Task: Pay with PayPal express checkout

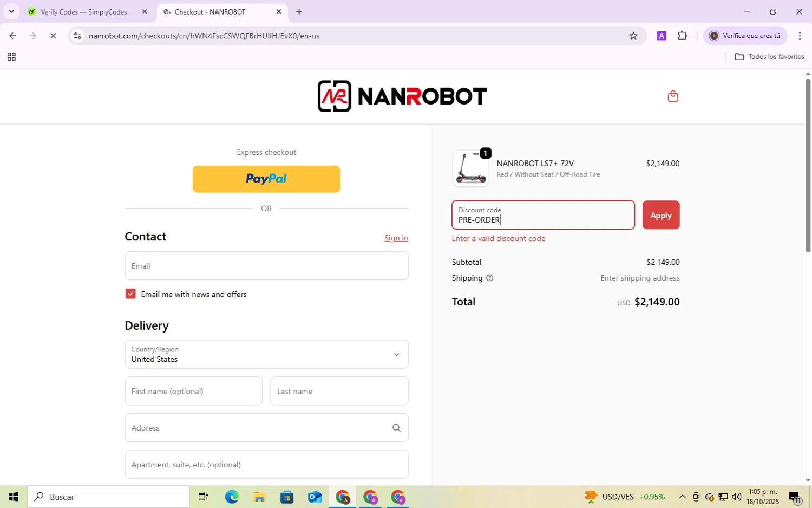Action: coord(266,179)
